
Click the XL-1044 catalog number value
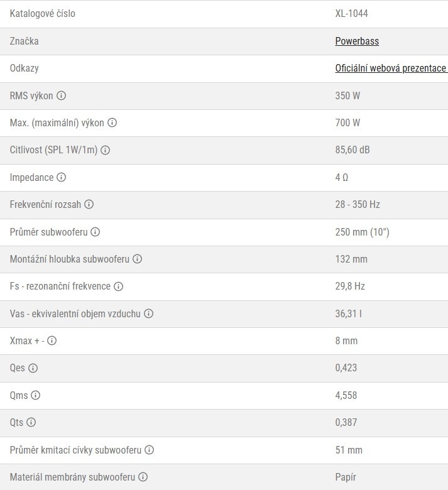click(351, 13)
